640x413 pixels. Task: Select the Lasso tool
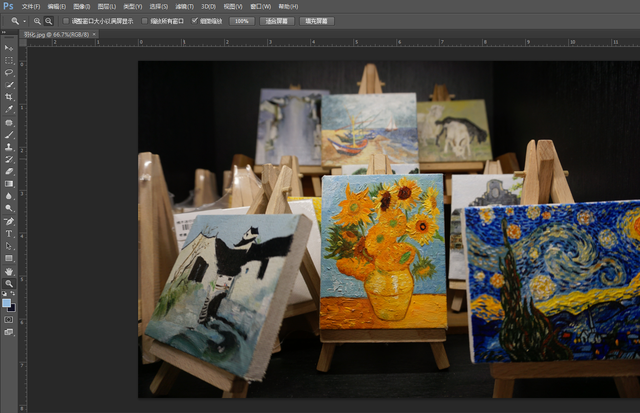(x=9, y=72)
